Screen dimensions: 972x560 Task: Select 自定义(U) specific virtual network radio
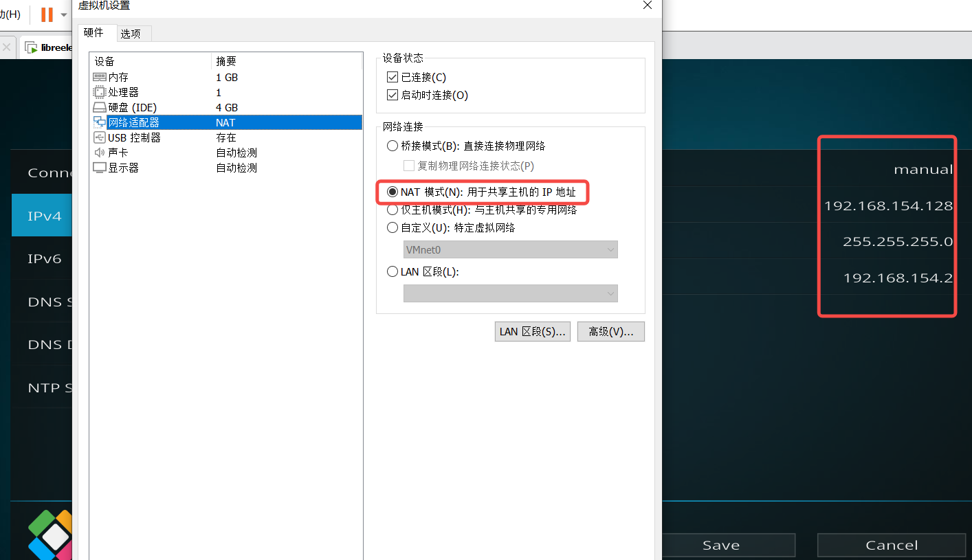pos(393,227)
